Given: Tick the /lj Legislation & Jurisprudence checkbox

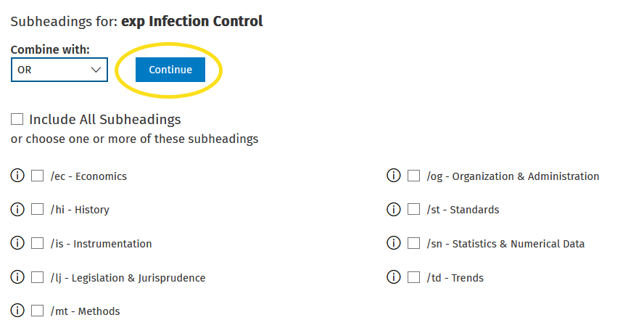Looking at the screenshot, I should [38, 277].
